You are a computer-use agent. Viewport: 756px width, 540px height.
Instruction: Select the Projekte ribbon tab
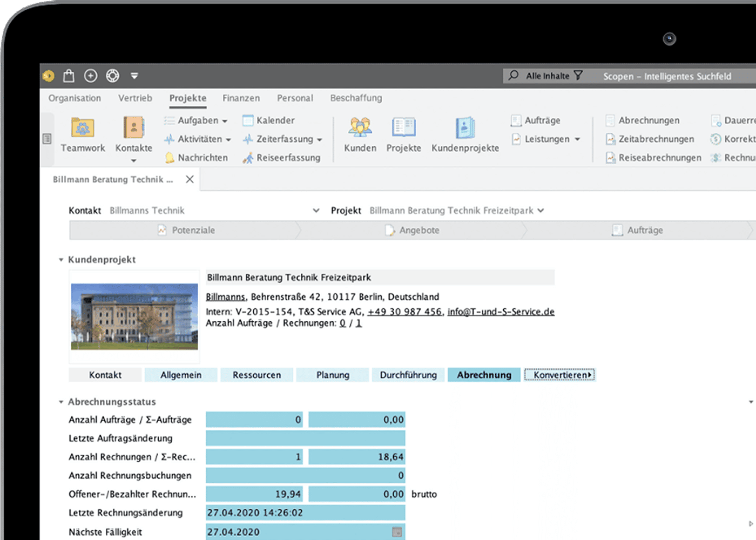click(188, 98)
